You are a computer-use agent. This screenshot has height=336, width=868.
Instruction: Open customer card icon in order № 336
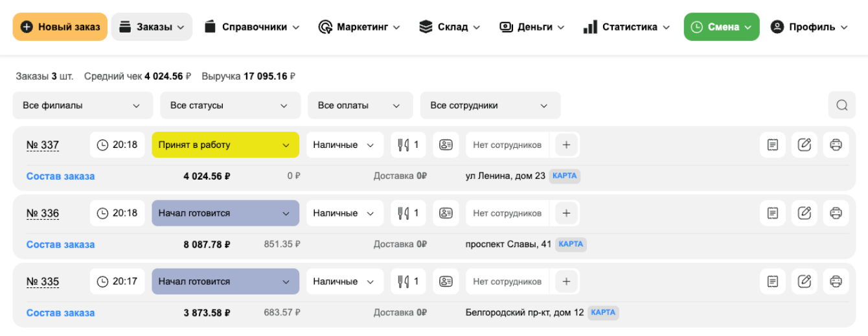446,213
